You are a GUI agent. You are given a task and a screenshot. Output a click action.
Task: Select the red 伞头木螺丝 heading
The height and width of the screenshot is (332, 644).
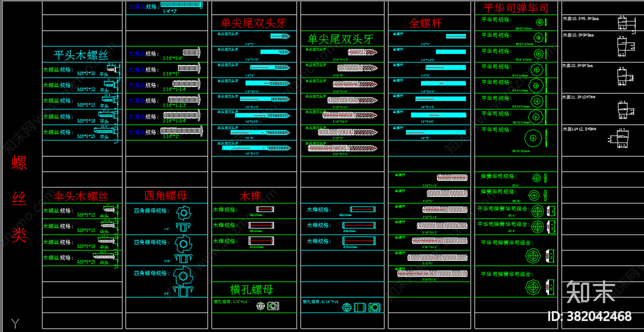pos(81,196)
